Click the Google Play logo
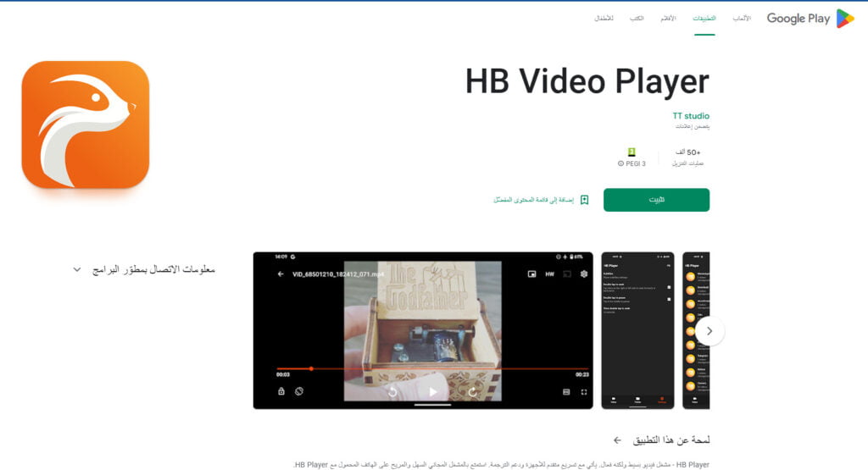 [810, 19]
